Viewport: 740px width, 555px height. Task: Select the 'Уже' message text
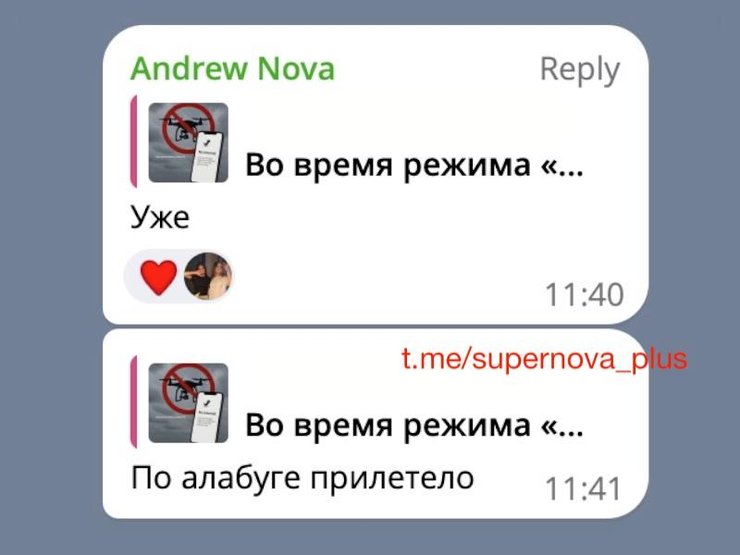[x=160, y=218]
